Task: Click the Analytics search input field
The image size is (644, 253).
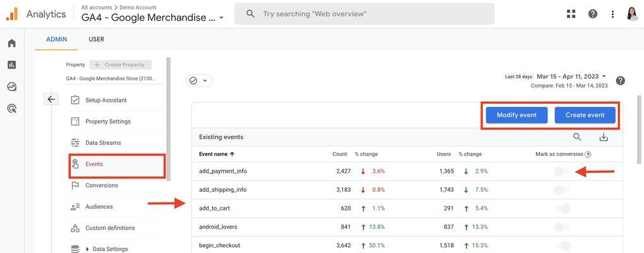Action: click(364, 14)
